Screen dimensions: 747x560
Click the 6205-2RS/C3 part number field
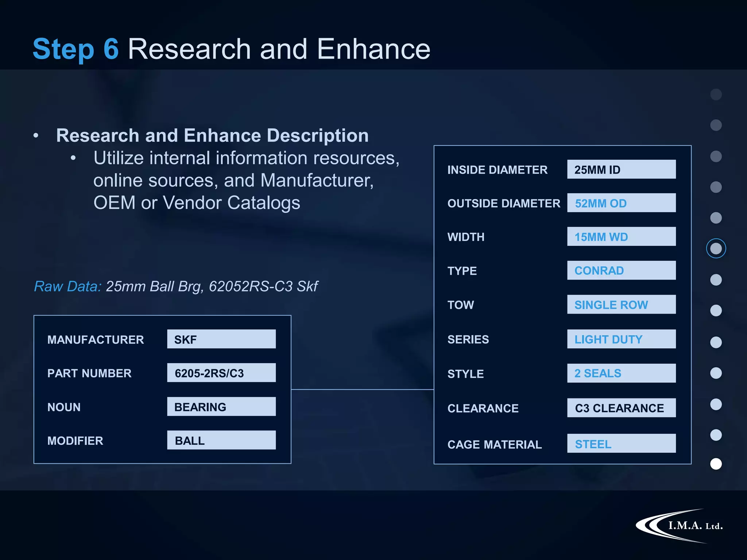pyautogui.click(x=221, y=373)
